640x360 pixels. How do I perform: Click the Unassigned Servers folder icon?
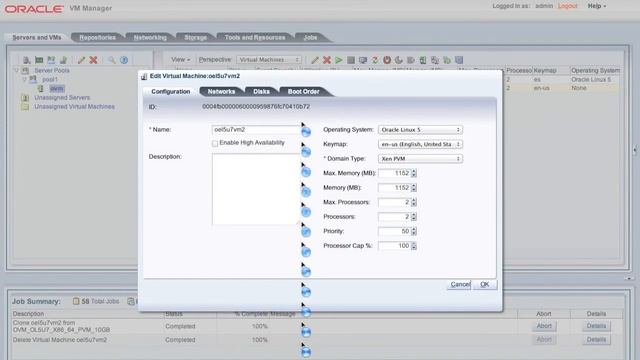25,98
